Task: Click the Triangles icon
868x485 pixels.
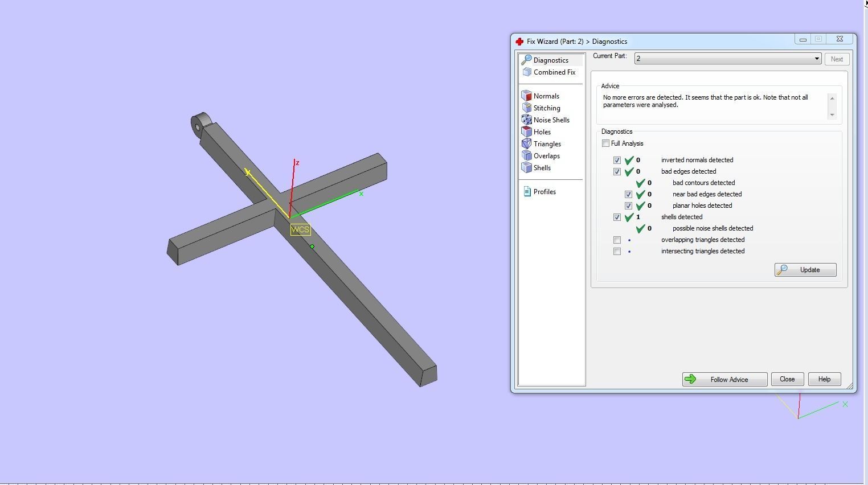Action: click(x=526, y=144)
